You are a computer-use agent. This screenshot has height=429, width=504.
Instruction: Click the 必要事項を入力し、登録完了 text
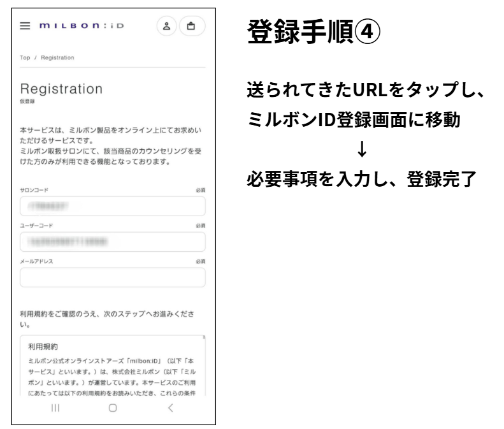click(362, 179)
